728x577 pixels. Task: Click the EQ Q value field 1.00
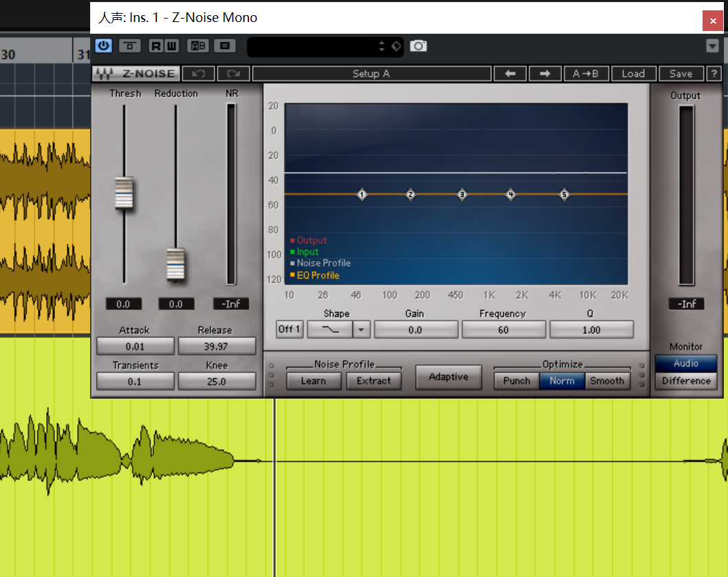592,330
